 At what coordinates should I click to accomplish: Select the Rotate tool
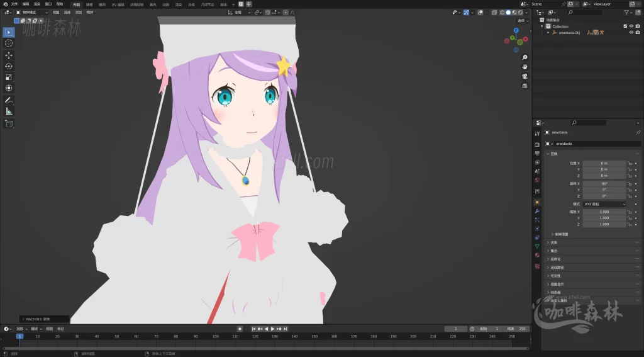[x=9, y=66]
